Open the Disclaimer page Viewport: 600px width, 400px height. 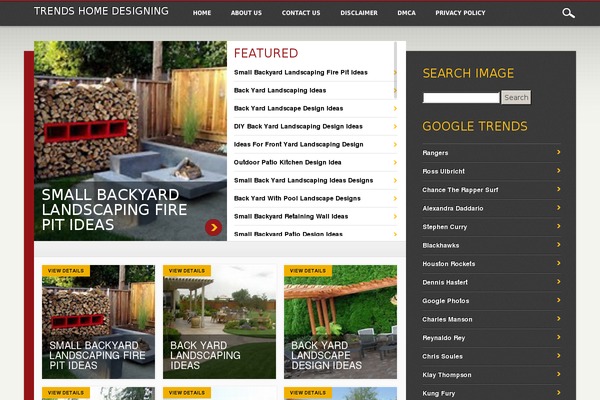click(x=359, y=13)
